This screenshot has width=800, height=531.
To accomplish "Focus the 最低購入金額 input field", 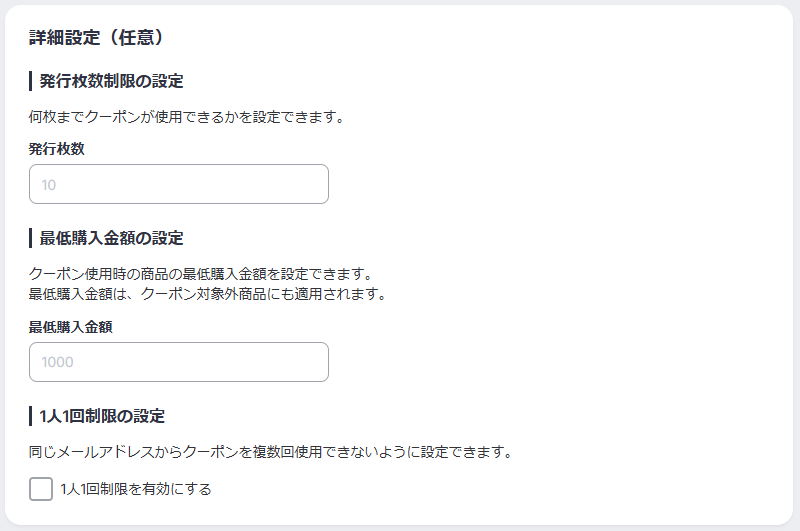I will coord(179,362).
